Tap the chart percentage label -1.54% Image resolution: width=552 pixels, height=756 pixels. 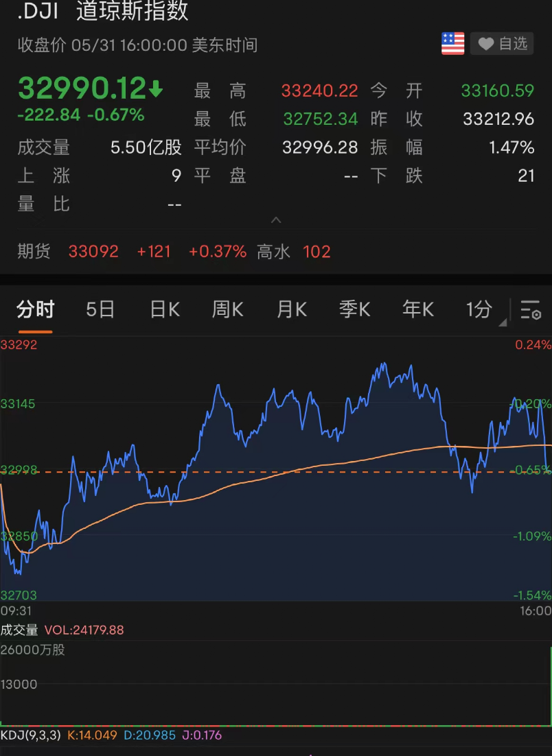click(532, 595)
